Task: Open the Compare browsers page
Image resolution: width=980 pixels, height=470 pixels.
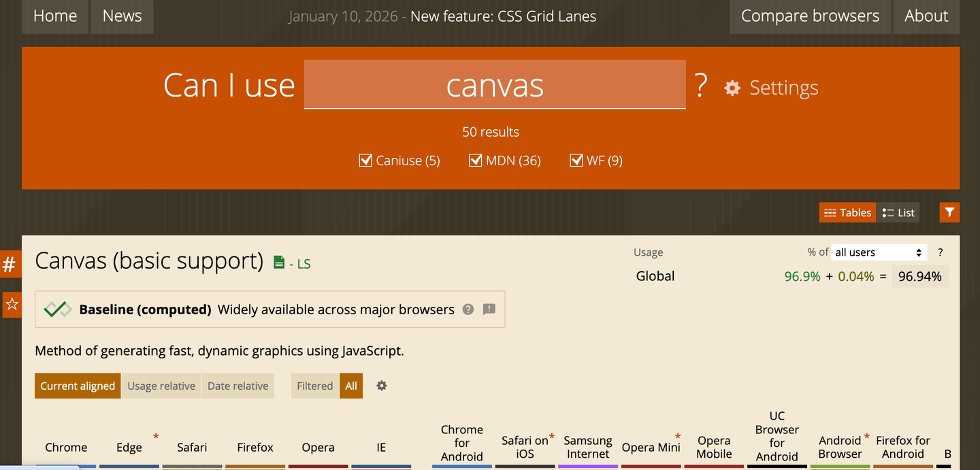Action: [x=810, y=16]
